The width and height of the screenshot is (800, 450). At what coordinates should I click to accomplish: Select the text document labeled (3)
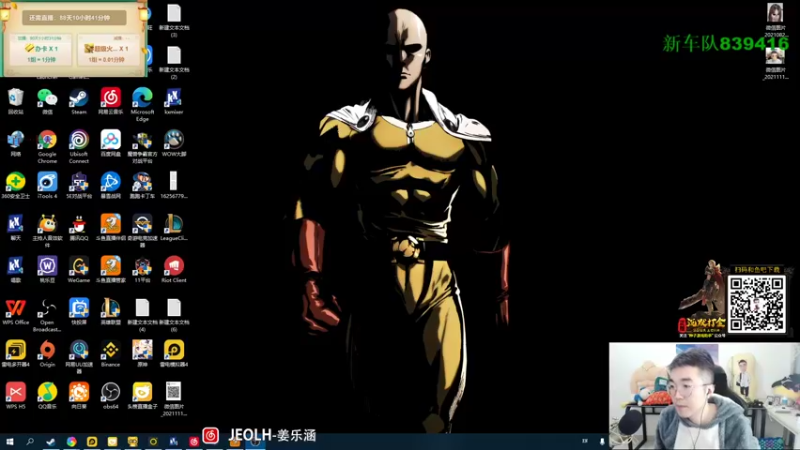tap(173, 20)
